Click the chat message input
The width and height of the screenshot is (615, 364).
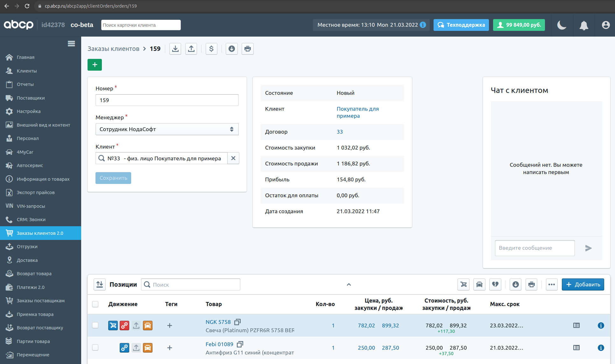535,248
